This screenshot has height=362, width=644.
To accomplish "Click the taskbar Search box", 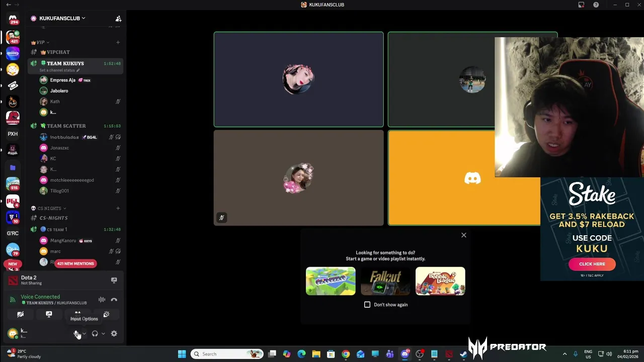I will tap(227, 354).
